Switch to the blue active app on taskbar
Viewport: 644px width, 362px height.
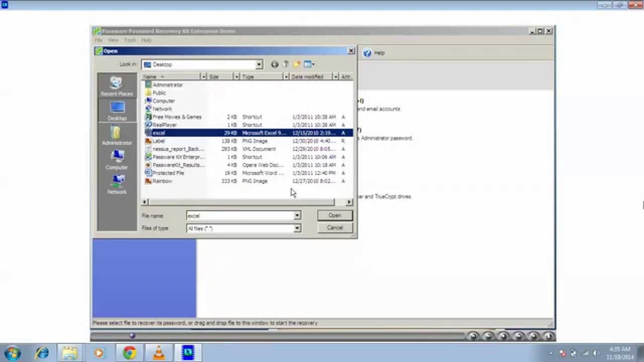click(x=188, y=352)
